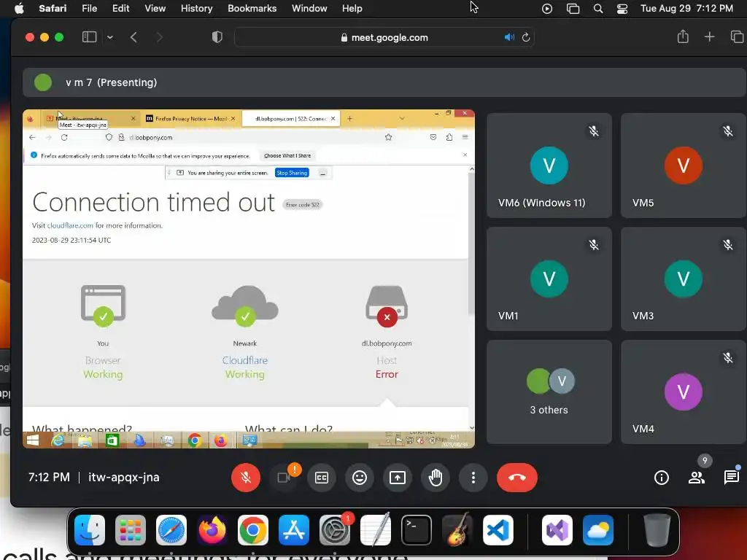Open the Edit menu

120,8
